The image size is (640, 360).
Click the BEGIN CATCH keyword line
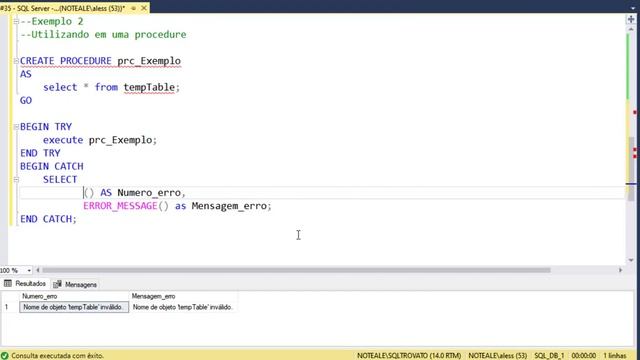(52, 167)
